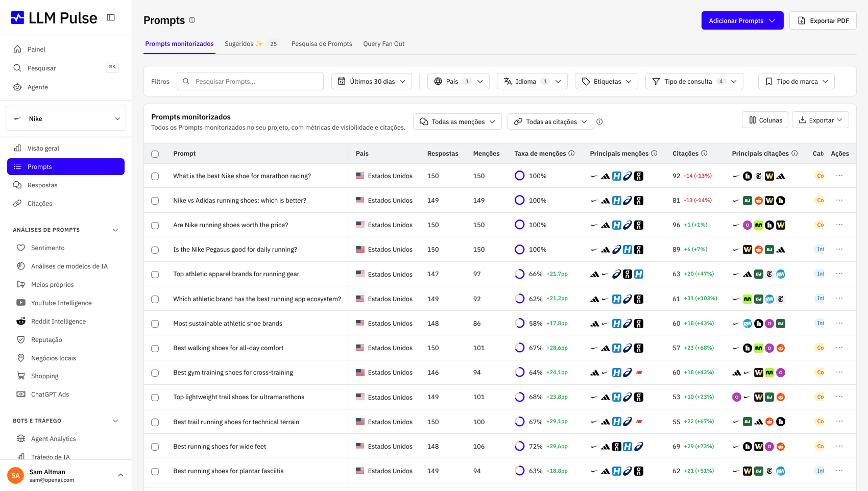Image resolution: width=868 pixels, height=491 pixels.
Task: Toggle the sidebar collapse icon
Action: point(111,17)
